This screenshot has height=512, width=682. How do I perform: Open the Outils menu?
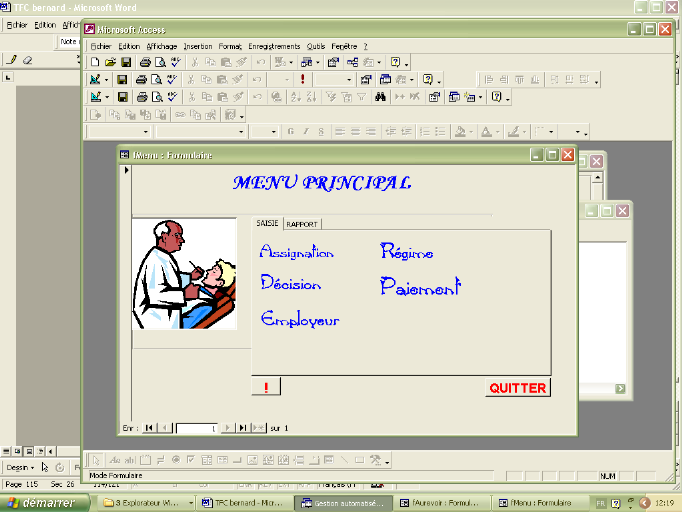[316, 47]
